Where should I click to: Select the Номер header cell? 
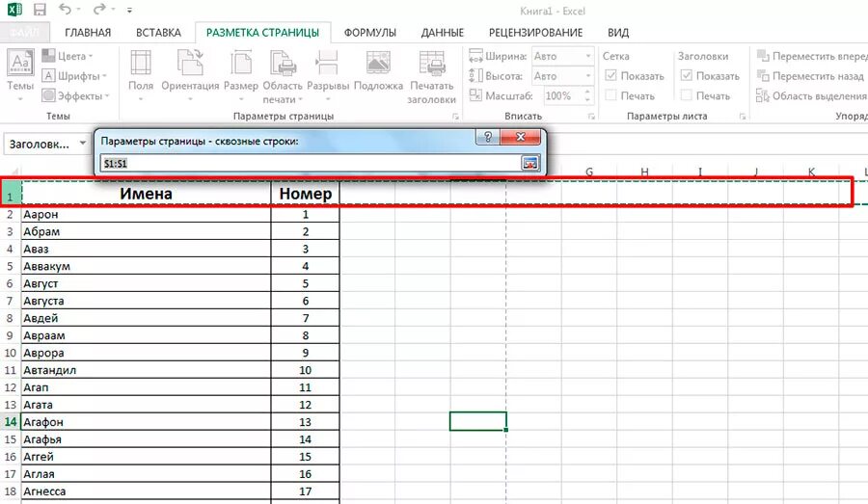click(305, 194)
